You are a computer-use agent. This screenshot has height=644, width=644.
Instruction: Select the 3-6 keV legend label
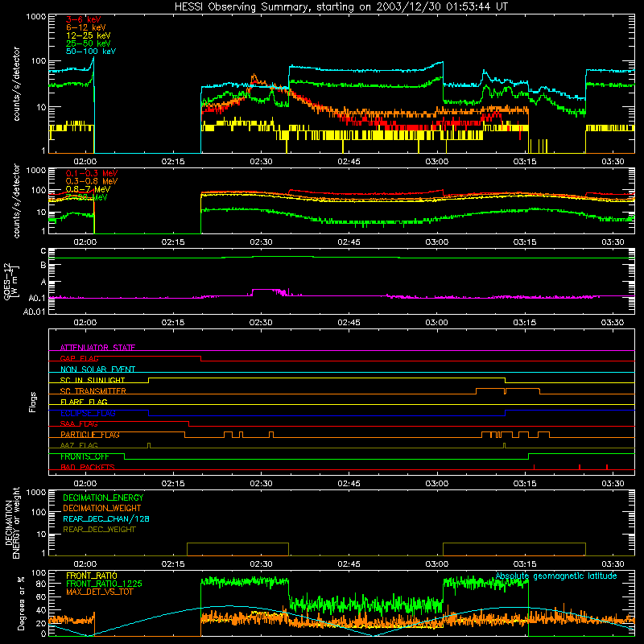(83, 19)
